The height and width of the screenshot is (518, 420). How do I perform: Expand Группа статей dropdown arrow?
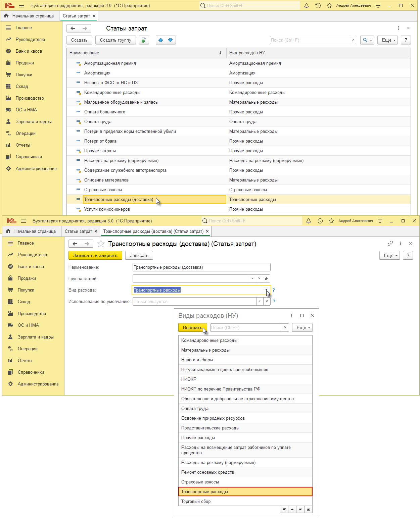[x=252, y=278]
